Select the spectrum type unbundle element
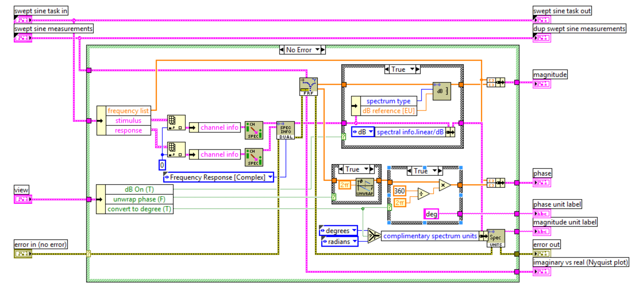644x292 pixels. click(388, 101)
